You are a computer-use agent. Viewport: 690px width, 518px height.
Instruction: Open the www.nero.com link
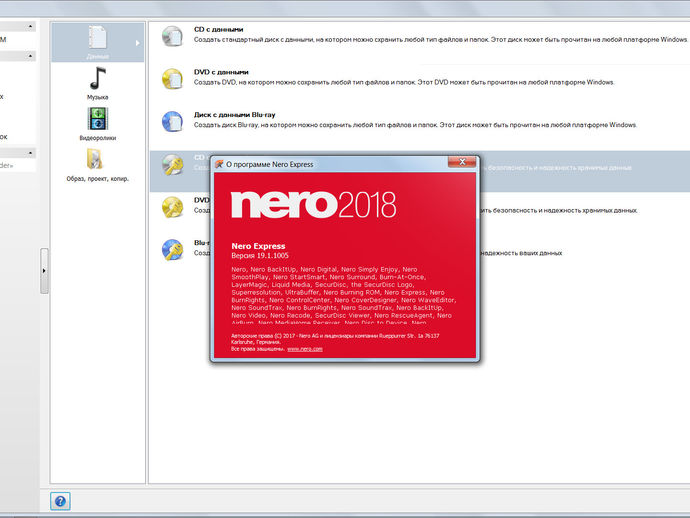pos(305,349)
